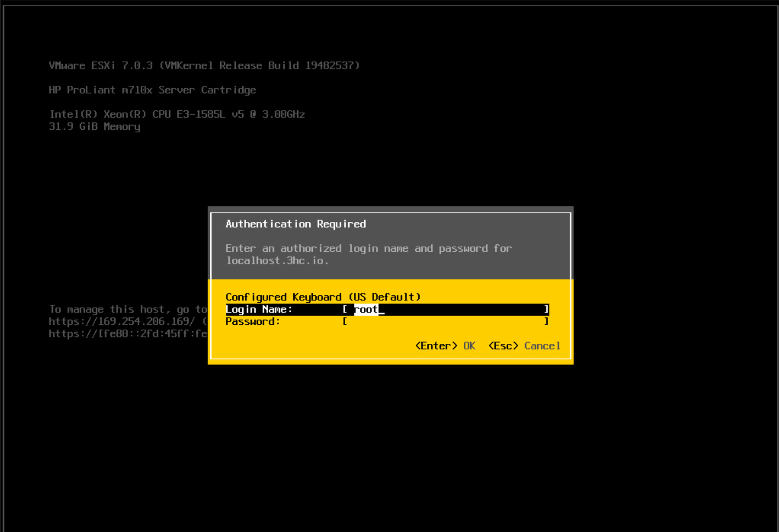Screen dimensions: 779x532
Task: Focus the Password input field
Action: [446, 321]
